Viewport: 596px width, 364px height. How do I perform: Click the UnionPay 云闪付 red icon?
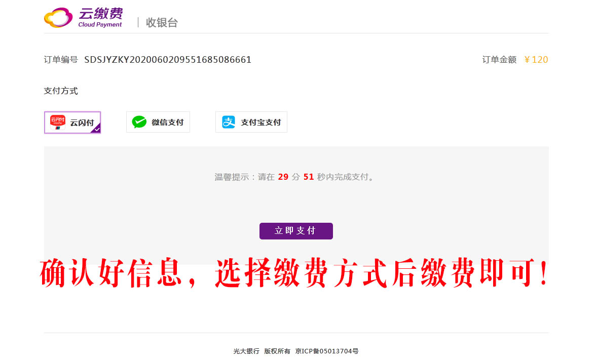point(58,122)
